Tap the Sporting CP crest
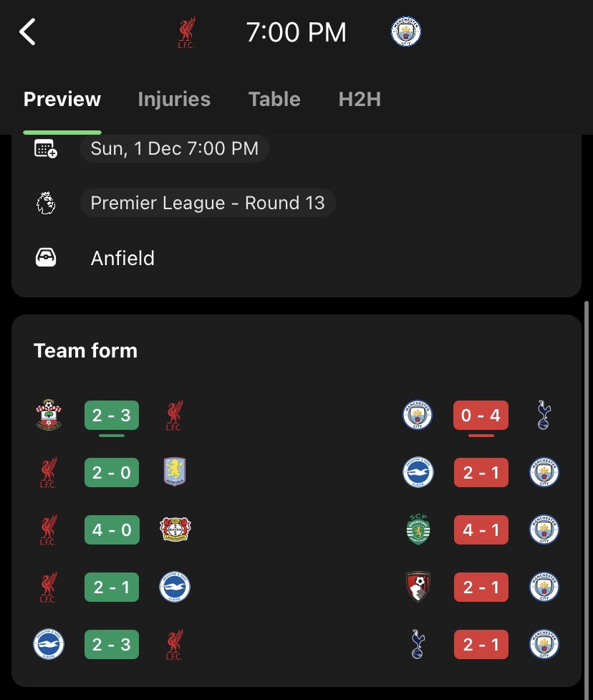The image size is (593, 700). click(418, 529)
